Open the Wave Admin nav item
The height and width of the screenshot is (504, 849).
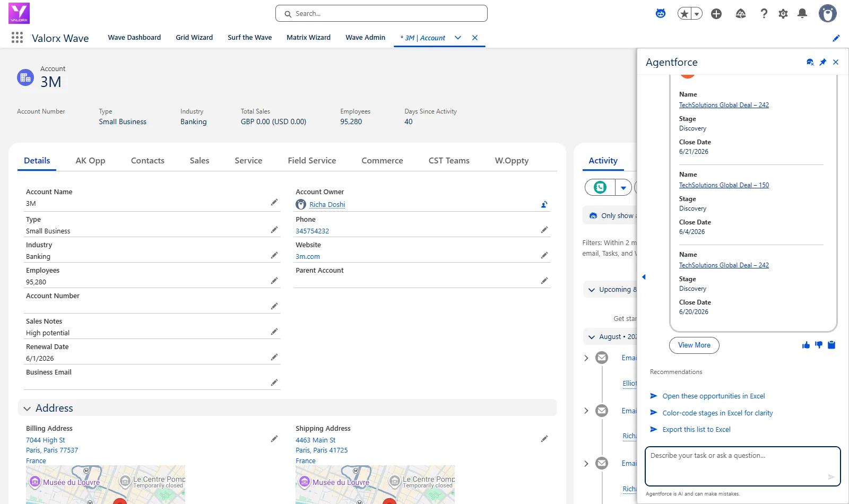[365, 38]
